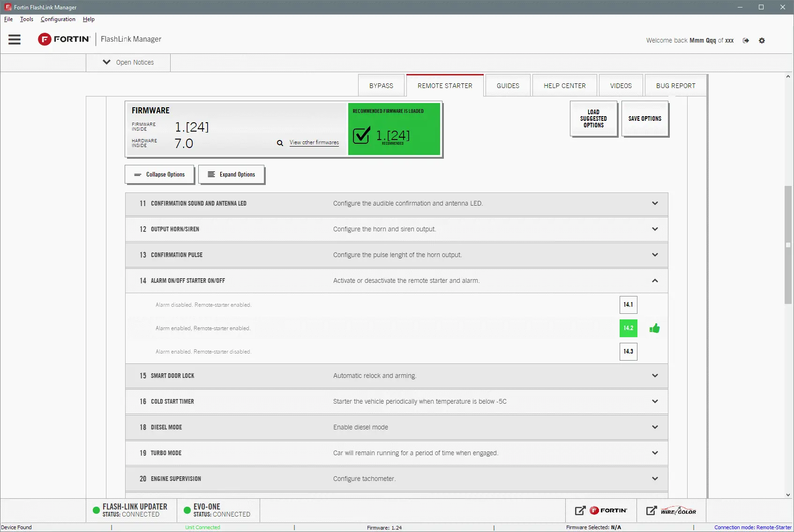Select option 14.2 alarm and starter enabled

tap(628, 328)
